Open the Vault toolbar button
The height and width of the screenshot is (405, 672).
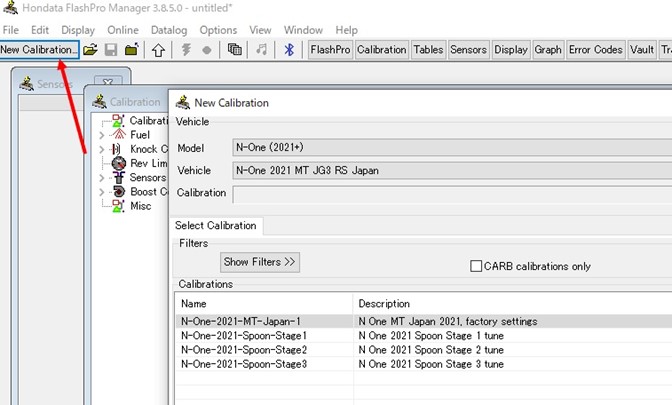(x=642, y=50)
